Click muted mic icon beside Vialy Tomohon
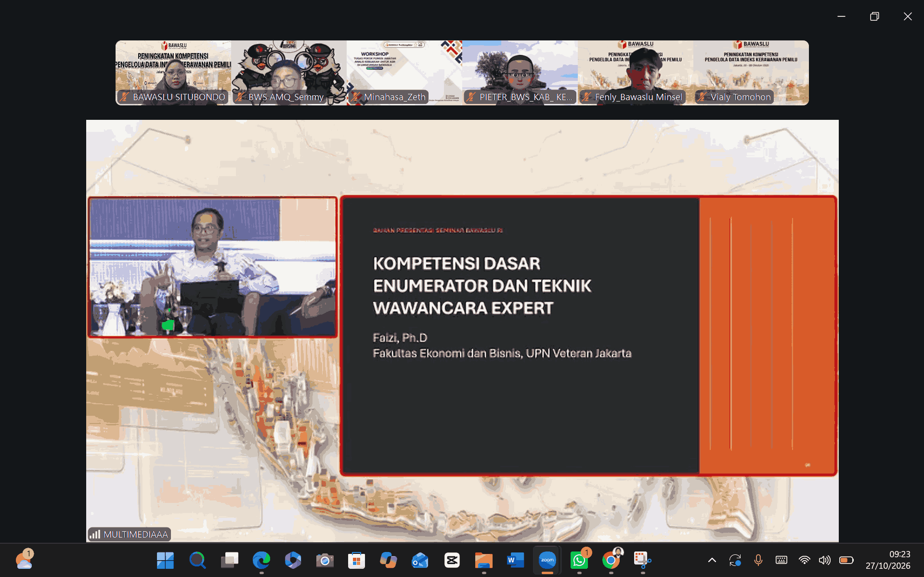Viewport: 924px width, 577px height. (703, 97)
